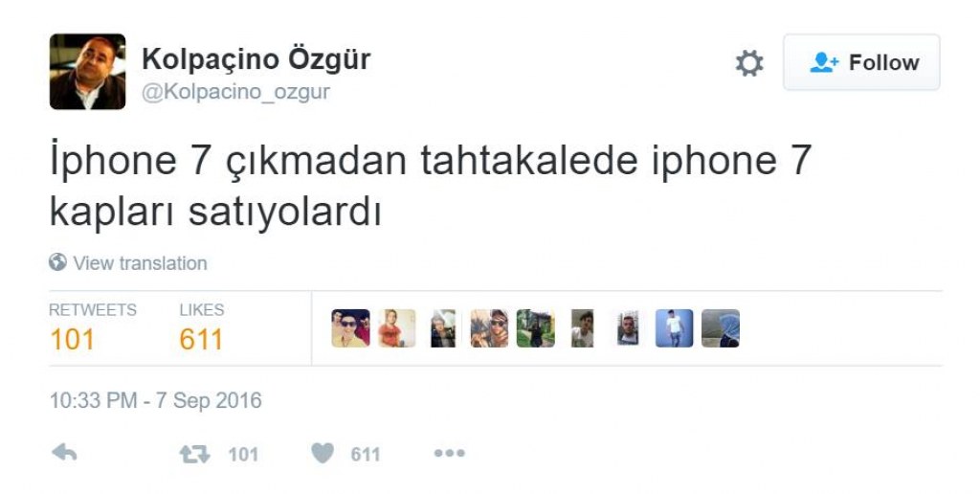The image size is (980, 494).
Task: Click View translation link
Action: coord(140,263)
